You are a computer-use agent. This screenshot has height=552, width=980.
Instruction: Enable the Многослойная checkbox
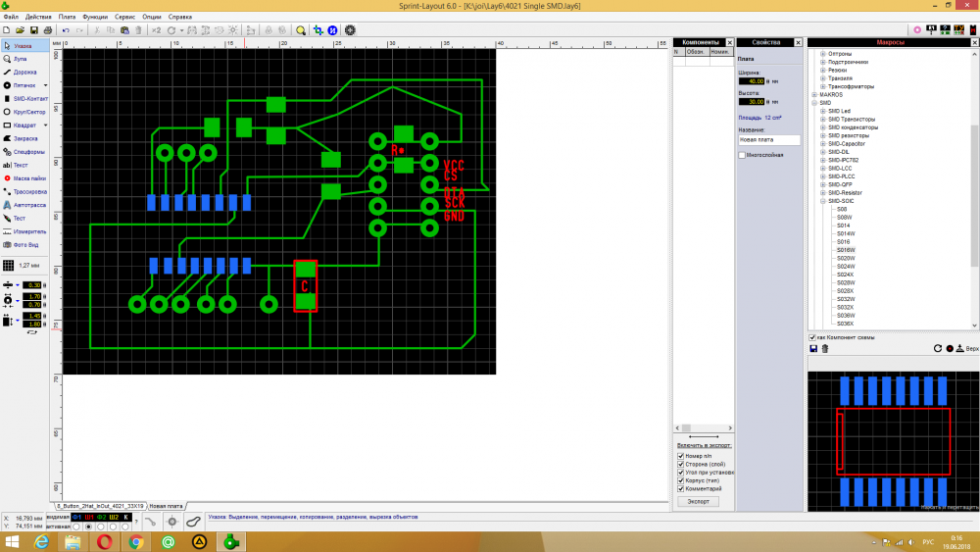tap(742, 155)
